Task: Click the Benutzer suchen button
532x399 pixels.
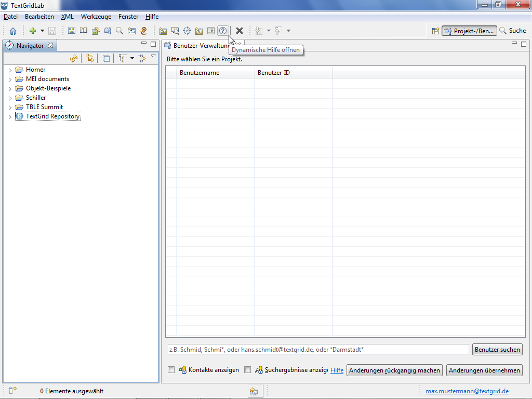Action: pos(497,350)
